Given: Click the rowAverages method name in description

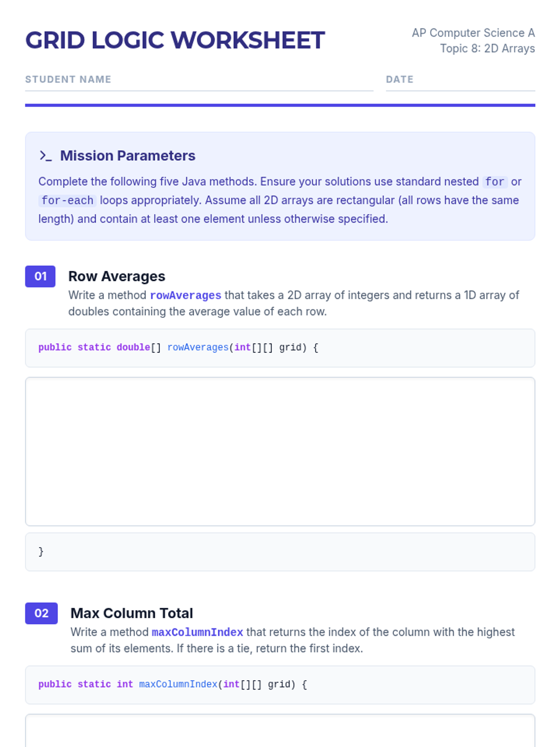Looking at the screenshot, I should tap(185, 296).
